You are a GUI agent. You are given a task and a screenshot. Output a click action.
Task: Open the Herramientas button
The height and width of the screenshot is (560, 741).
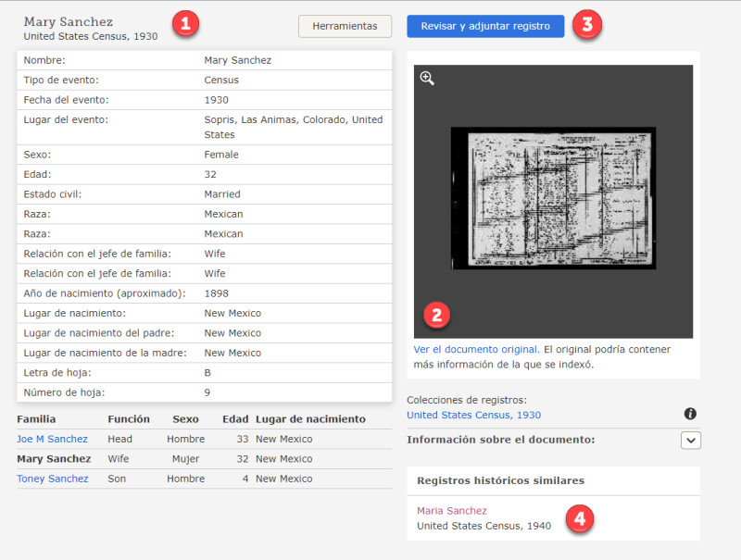tap(345, 26)
